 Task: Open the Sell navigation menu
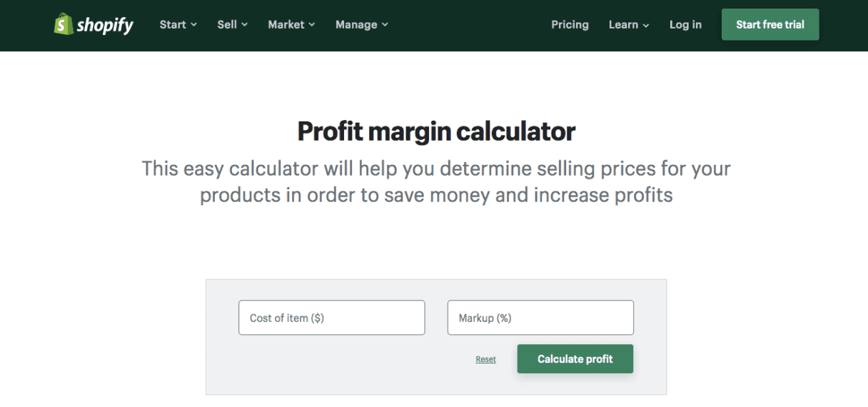coord(227,24)
